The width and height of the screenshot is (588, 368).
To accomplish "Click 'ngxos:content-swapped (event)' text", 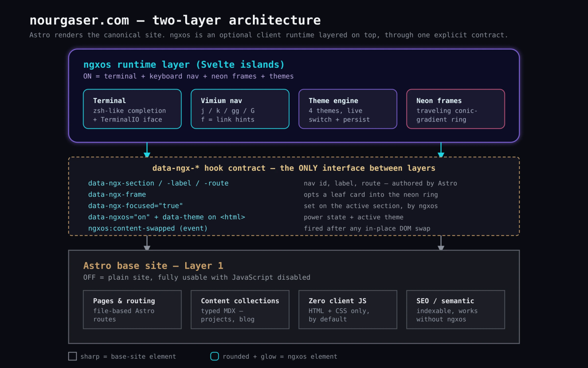I will [x=148, y=228].
